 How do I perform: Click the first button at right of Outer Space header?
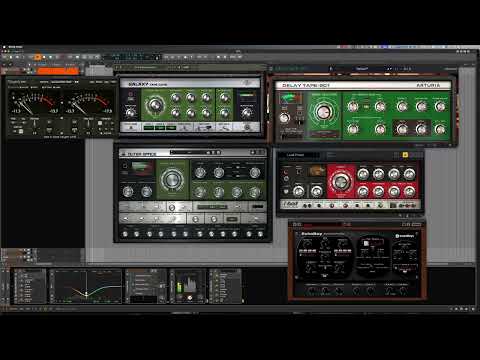coord(253,152)
